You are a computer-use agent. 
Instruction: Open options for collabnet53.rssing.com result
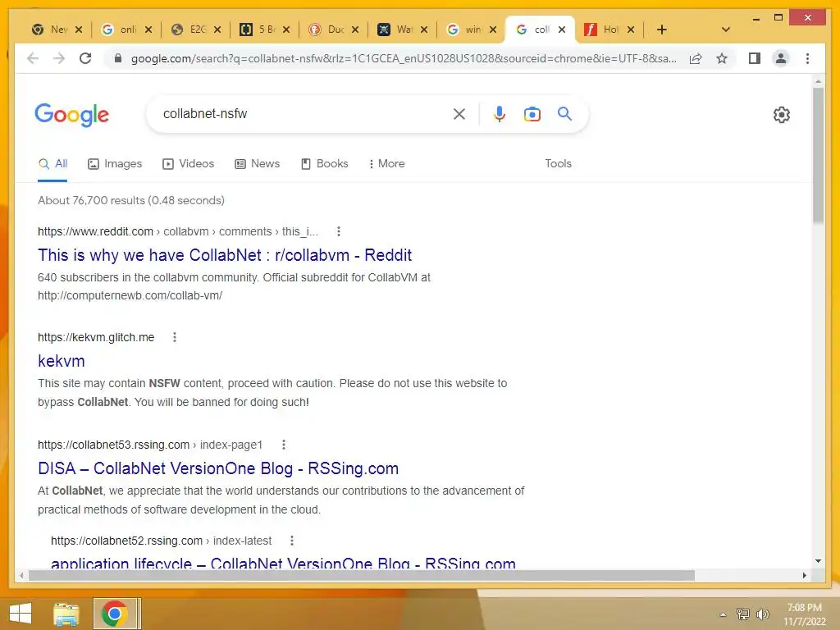point(284,445)
